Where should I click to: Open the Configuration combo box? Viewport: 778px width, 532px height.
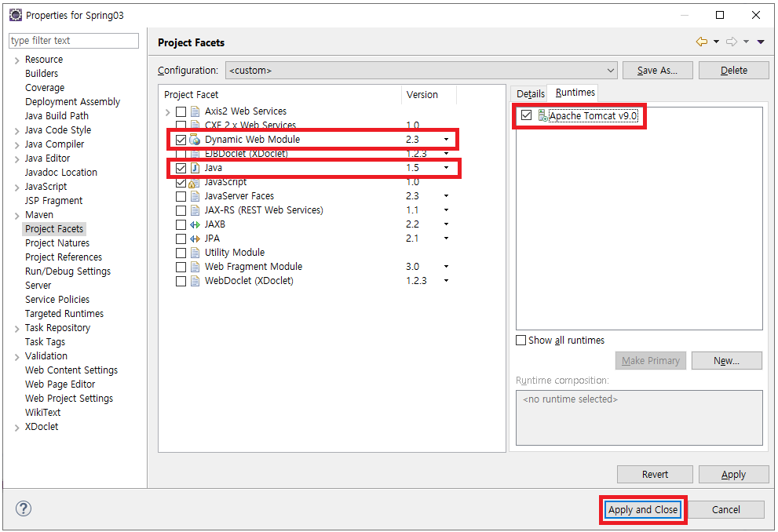point(422,71)
